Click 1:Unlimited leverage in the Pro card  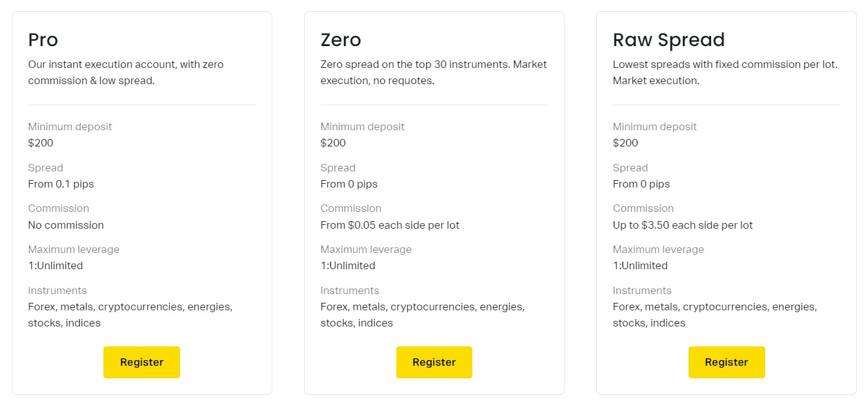coord(55,265)
